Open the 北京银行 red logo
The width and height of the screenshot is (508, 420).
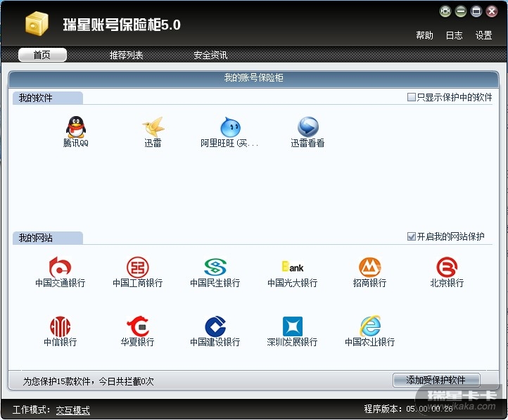pos(447,267)
